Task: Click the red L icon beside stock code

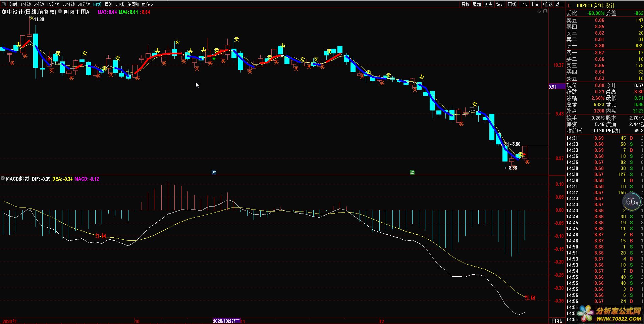Action: (569, 5)
